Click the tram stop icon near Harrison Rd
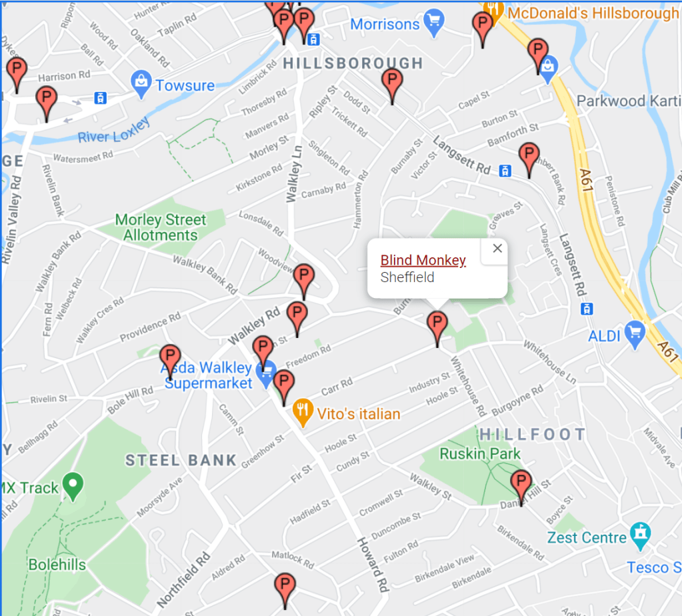Image resolution: width=682 pixels, height=616 pixels. [101, 98]
